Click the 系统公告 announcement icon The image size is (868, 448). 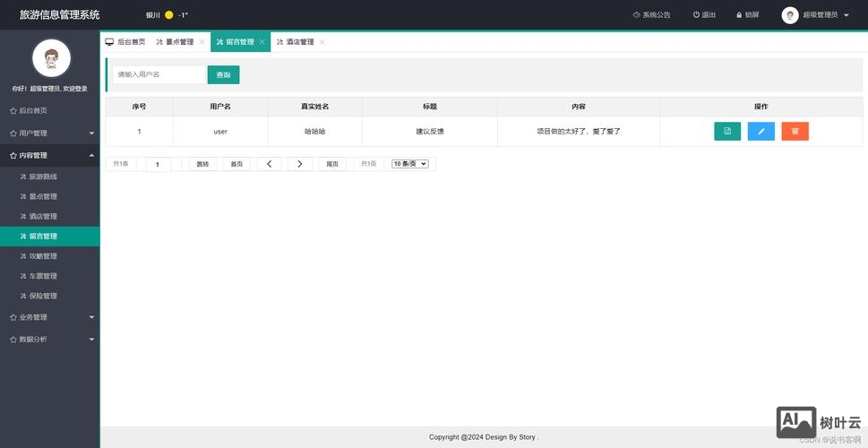pyautogui.click(x=636, y=15)
